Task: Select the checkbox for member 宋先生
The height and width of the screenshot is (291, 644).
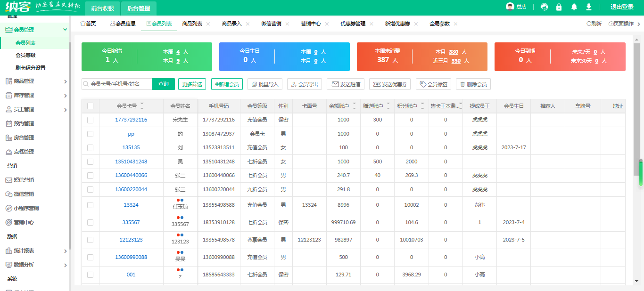Action: point(91,120)
